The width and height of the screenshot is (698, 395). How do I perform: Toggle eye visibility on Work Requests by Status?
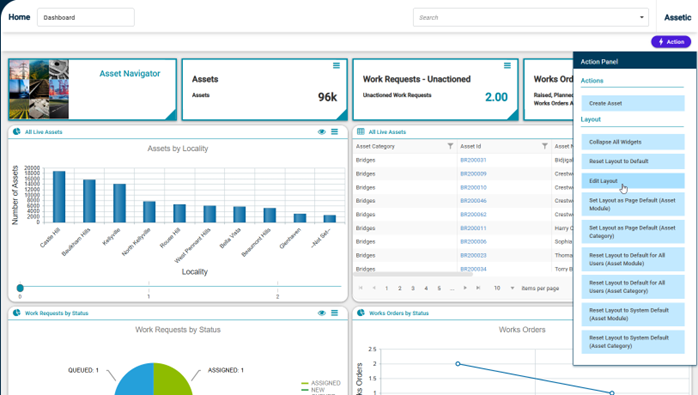click(321, 313)
